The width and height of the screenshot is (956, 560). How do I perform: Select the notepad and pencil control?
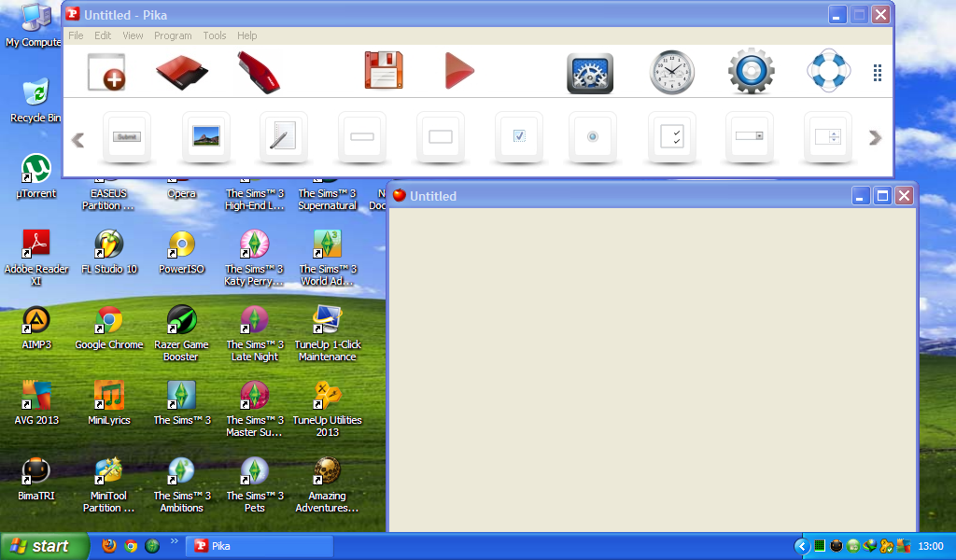click(x=284, y=137)
